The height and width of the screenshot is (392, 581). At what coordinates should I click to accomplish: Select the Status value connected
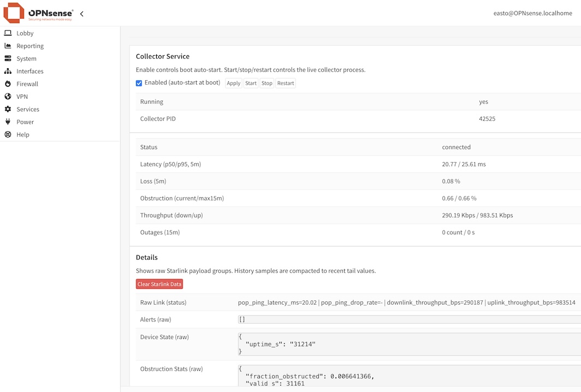coord(456,147)
